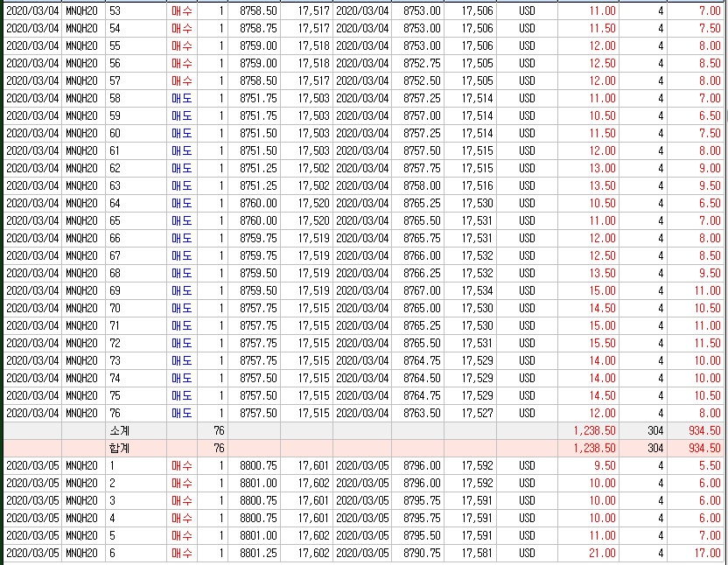Select exit price 8790.75 in 2020/03/05 row 6
Image resolution: width=728 pixels, height=565 pixels.
[x=422, y=553]
